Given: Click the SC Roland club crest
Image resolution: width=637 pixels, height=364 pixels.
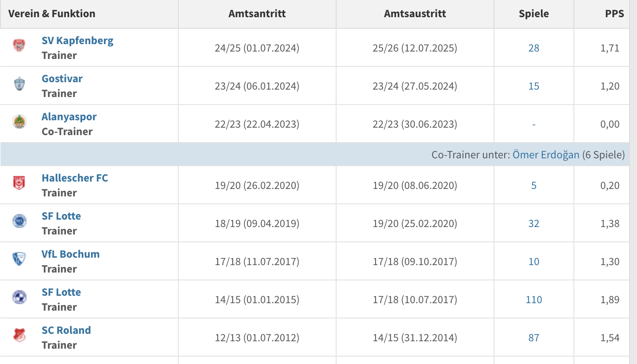Looking at the screenshot, I should click(19, 335).
